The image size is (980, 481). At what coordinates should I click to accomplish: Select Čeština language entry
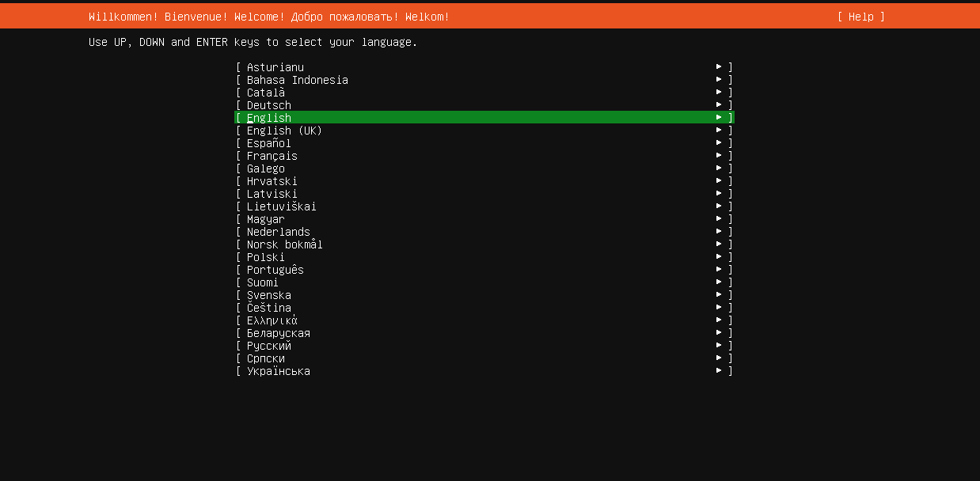pyautogui.click(x=484, y=308)
